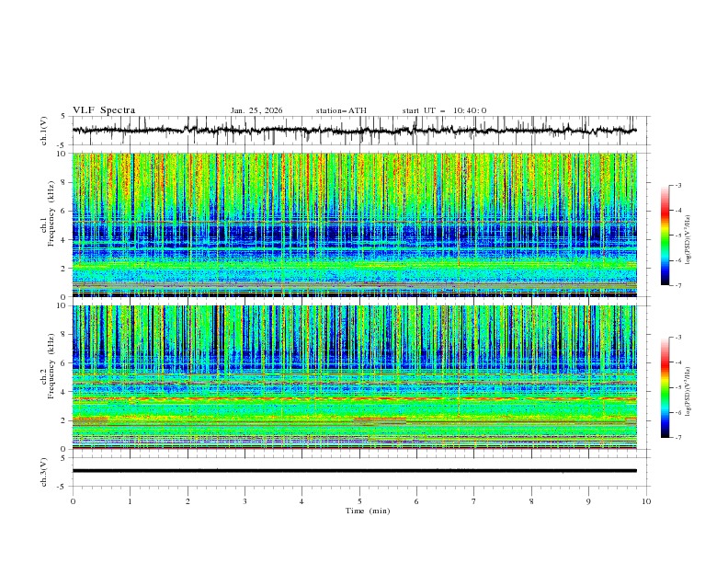Click the 8 minute tick label
This screenshot has width=728, height=563.
coord(531,501)
